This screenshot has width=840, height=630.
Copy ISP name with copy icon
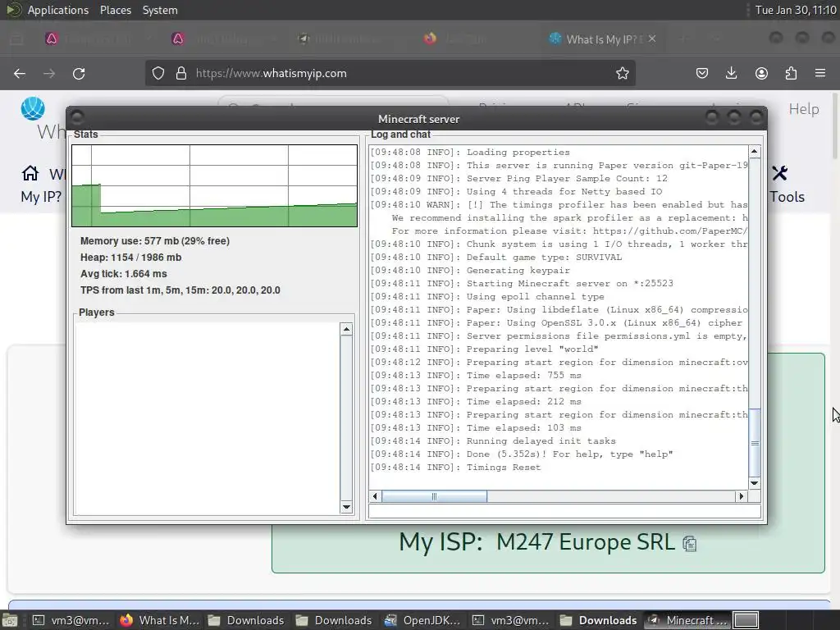pos(689,544)
